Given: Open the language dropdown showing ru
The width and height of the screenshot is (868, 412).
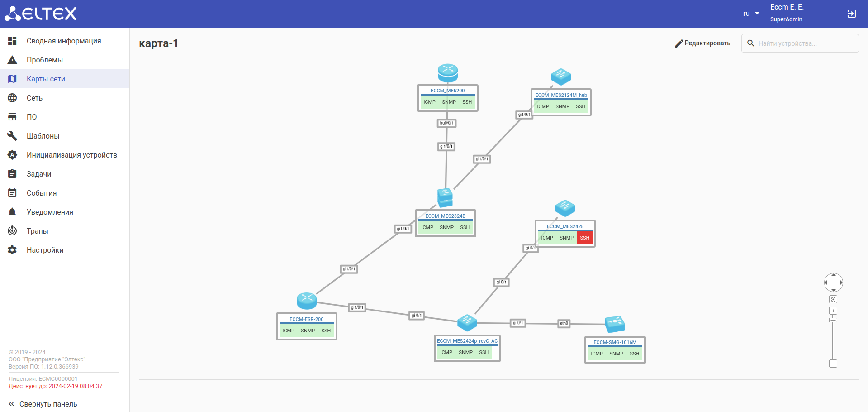Looking at the screenshot, I should pos(751,14).
